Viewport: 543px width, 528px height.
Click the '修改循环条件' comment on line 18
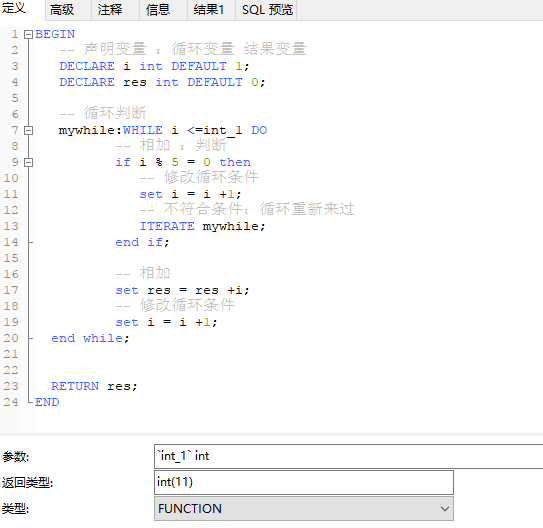[x=175, y=305]
